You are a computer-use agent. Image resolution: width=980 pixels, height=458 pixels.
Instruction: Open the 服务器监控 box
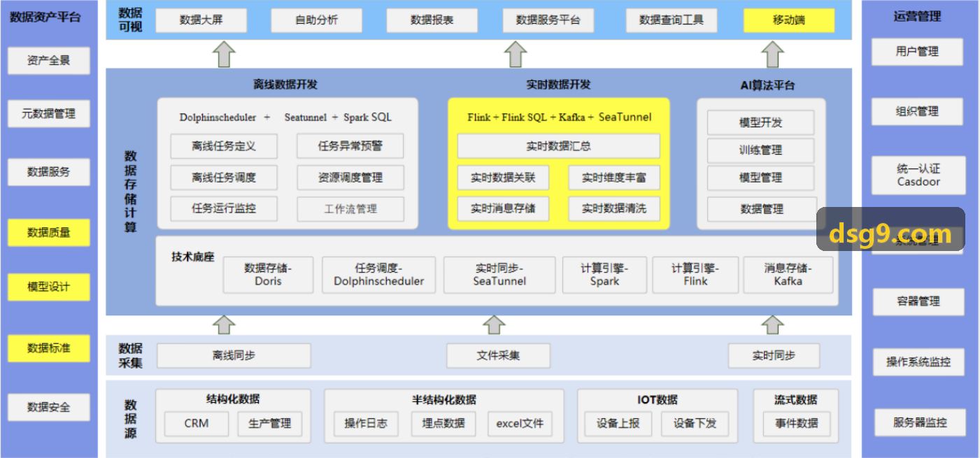pyautogui.click(x=920, y=422)
